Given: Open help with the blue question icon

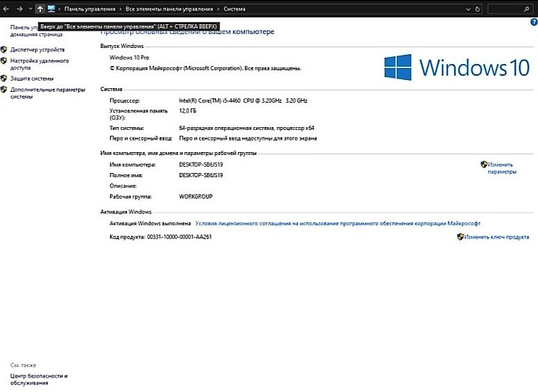Looking at the screenshot, I should point(534,22).
